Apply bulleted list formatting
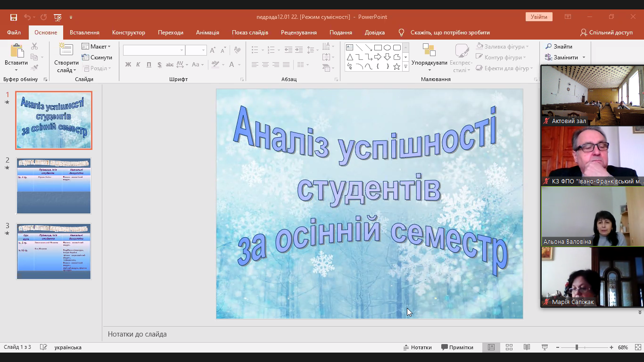Viewport: 644px width, 362px height. (x=255, y=49)
